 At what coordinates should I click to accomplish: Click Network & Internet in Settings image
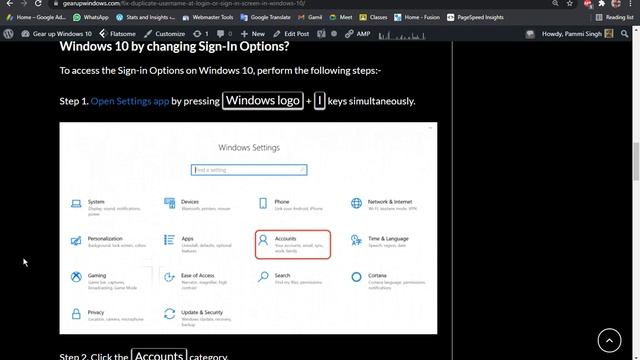pos(384,204)
